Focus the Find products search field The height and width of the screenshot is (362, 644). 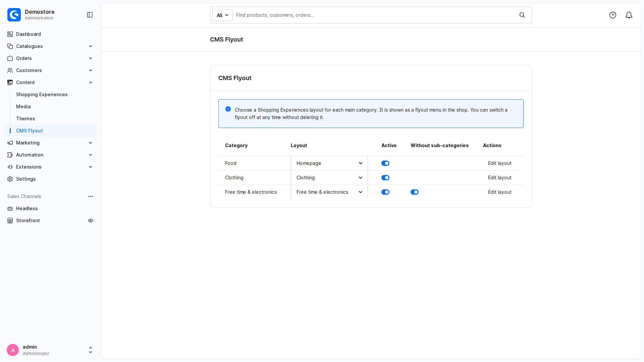(374, 15)
